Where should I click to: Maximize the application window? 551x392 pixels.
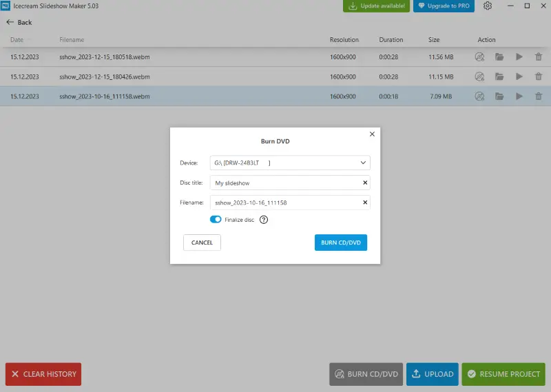click(527, 6)
